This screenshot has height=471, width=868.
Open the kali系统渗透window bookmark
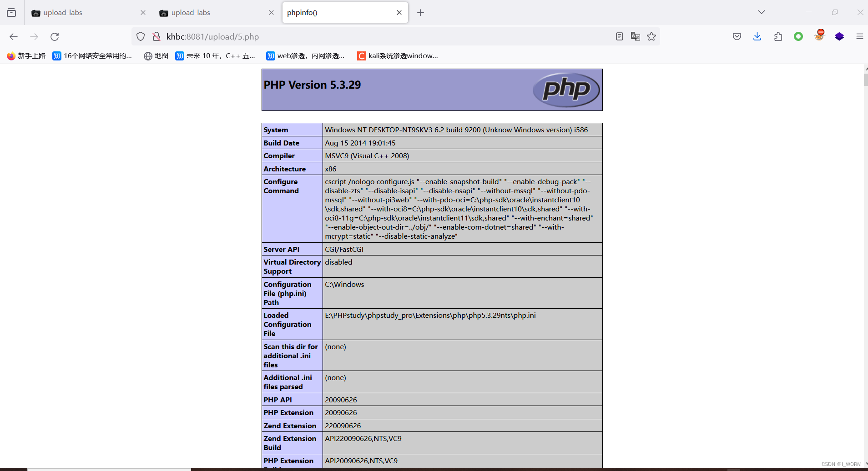click(398, 56)
